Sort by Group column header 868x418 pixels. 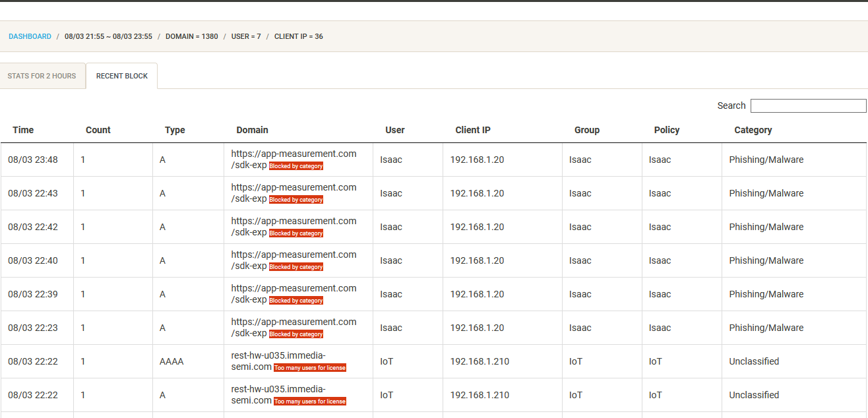click(x=587, y=130)
